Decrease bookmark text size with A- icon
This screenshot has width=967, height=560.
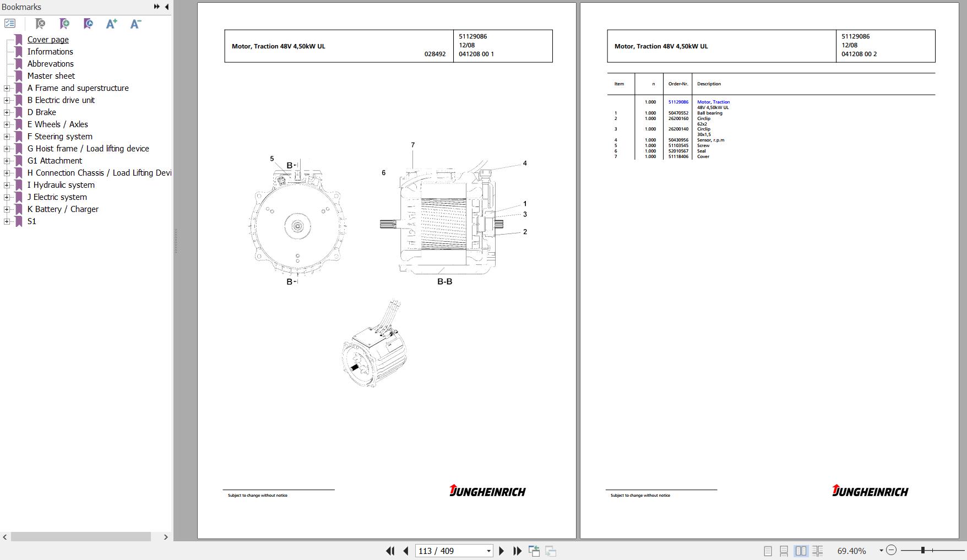[136, 24]
